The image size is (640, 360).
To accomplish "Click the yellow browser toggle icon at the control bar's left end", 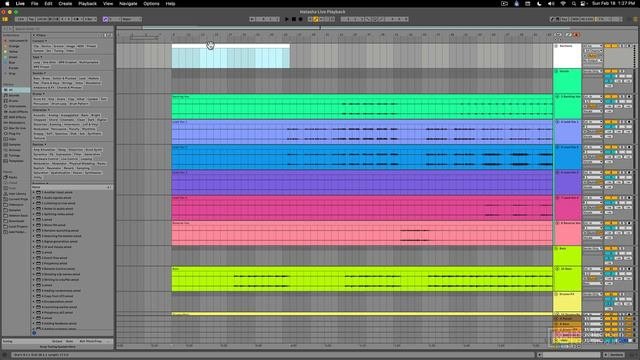I will (5, 19).
